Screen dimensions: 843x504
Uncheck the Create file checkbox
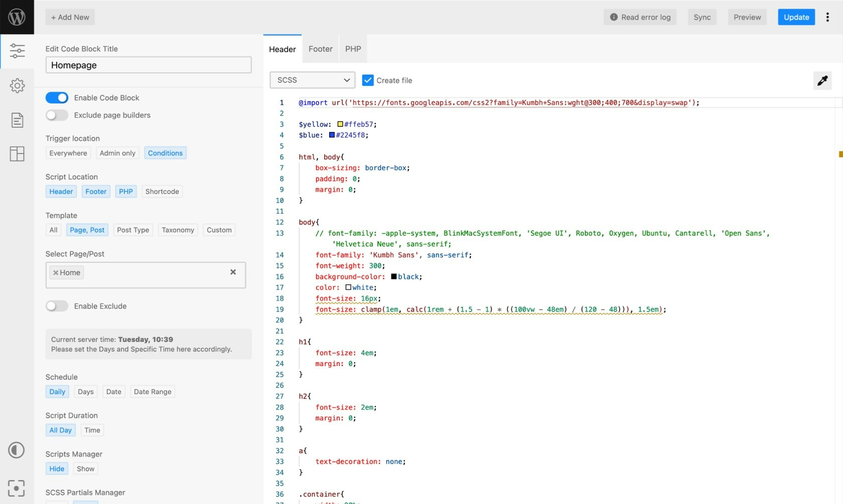point(368,80)
